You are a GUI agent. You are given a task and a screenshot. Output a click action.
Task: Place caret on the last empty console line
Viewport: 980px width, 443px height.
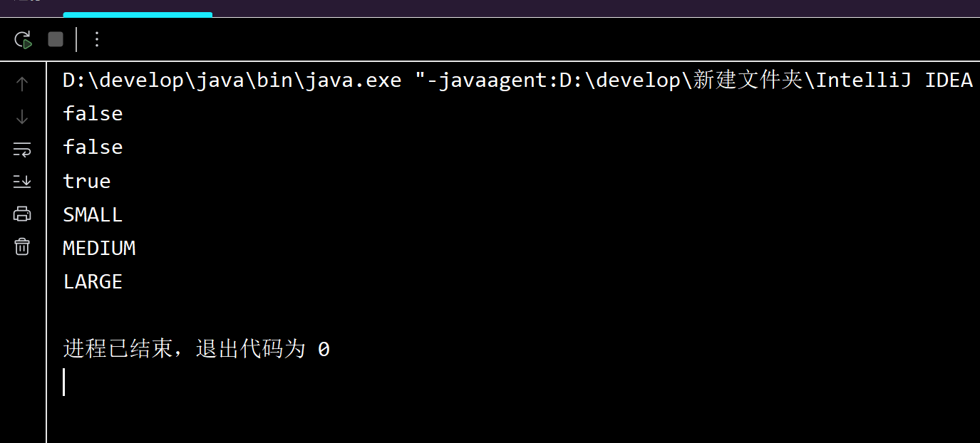(64, 382)
